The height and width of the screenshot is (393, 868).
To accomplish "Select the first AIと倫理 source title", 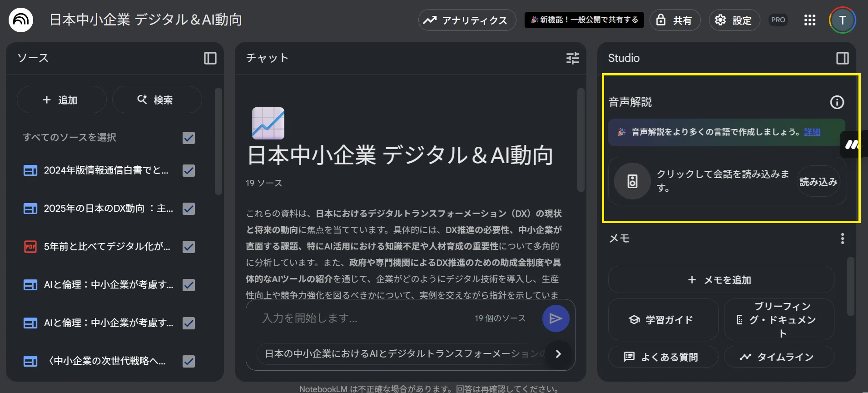I will (109, 285).
